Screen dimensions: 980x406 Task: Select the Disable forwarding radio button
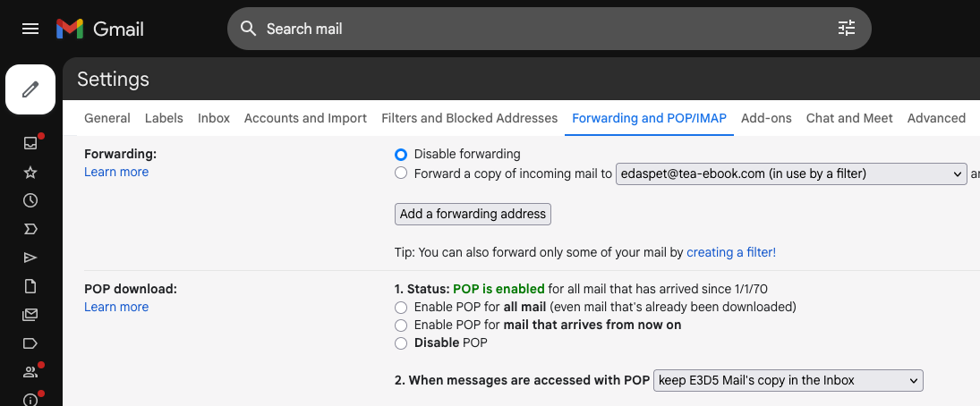(x=401, y=155)
